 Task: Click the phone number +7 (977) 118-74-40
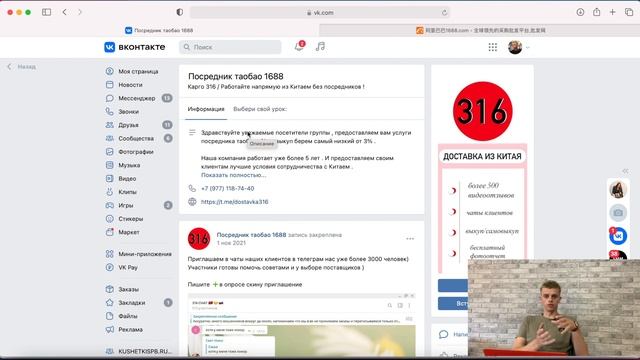227,189
